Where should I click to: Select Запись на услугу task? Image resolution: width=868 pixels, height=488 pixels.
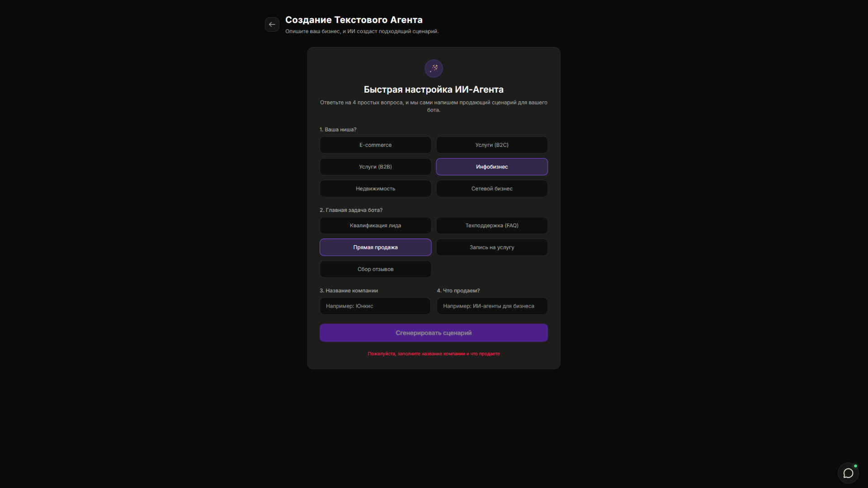(491, 247)
